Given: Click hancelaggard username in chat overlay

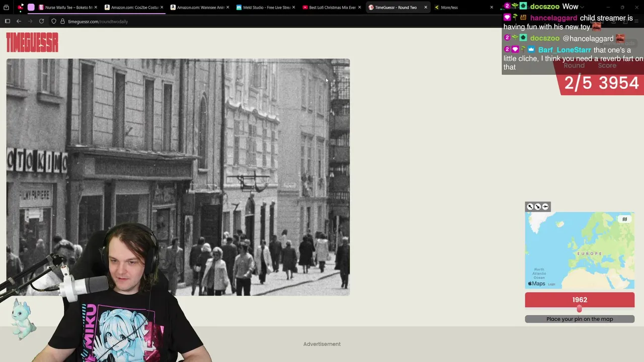Looking at the screenshot, I should tap(553, 18).
